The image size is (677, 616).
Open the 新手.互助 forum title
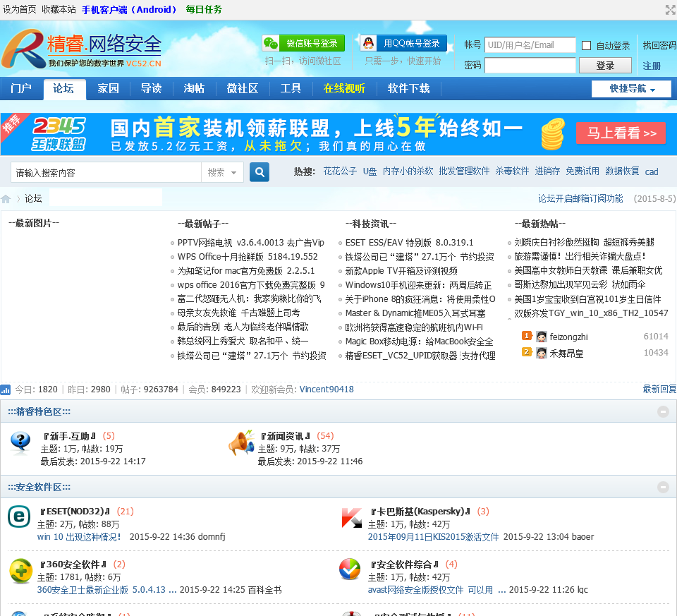(x=70, y=436)
